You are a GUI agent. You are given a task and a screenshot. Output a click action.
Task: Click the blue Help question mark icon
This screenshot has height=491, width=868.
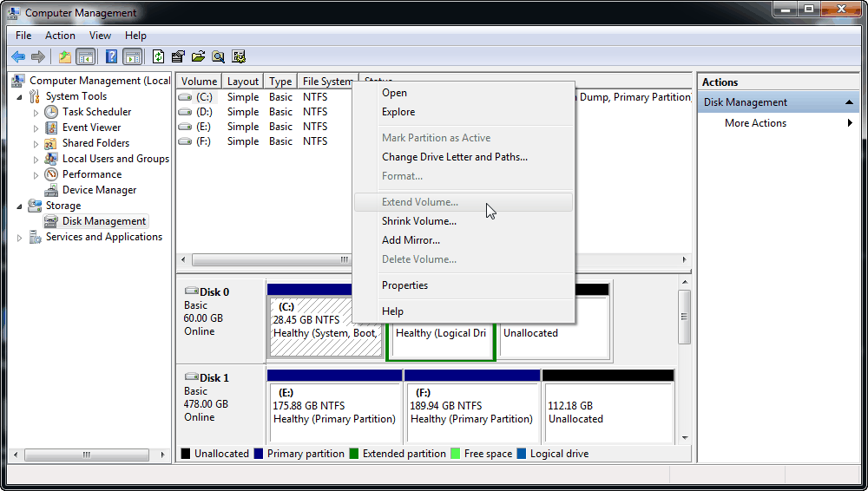coord(111,56)
